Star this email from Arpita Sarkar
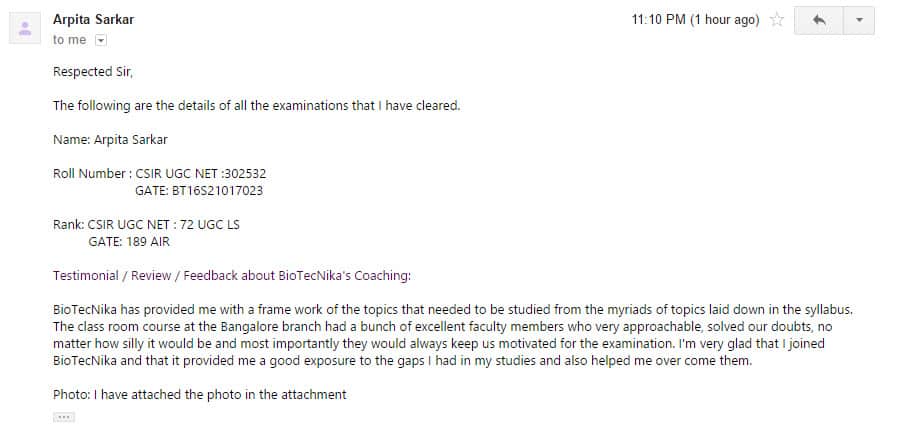 [x=777, y=20]
